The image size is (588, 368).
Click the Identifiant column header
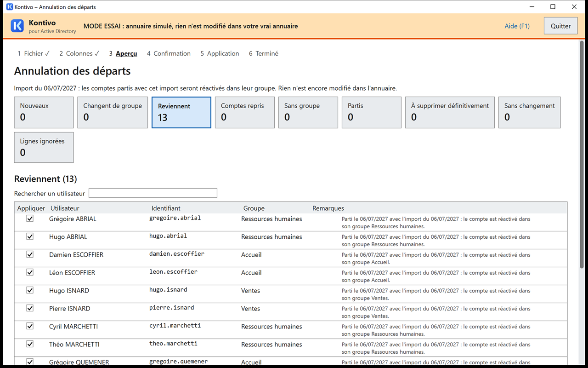point(166,208)
